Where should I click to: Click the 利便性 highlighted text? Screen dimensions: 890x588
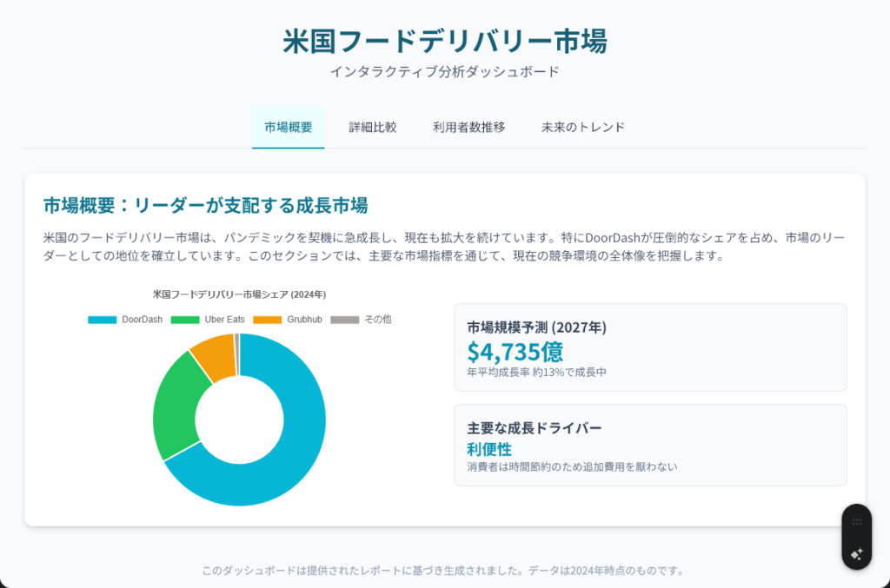[489, 449]
